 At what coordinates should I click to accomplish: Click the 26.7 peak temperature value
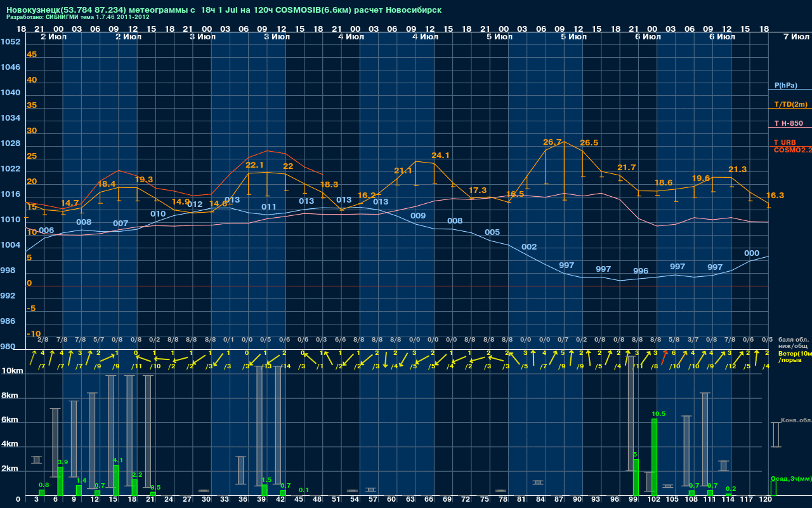coord(553,142)
